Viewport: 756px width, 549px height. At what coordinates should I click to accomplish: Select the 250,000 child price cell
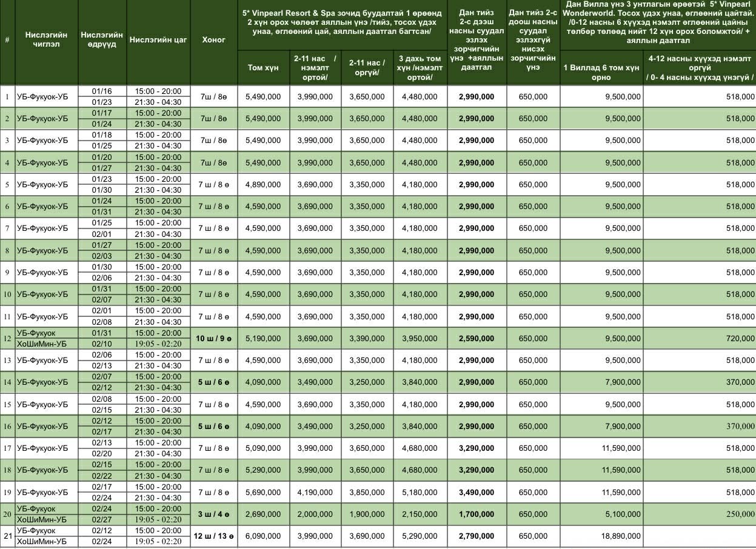740,514
